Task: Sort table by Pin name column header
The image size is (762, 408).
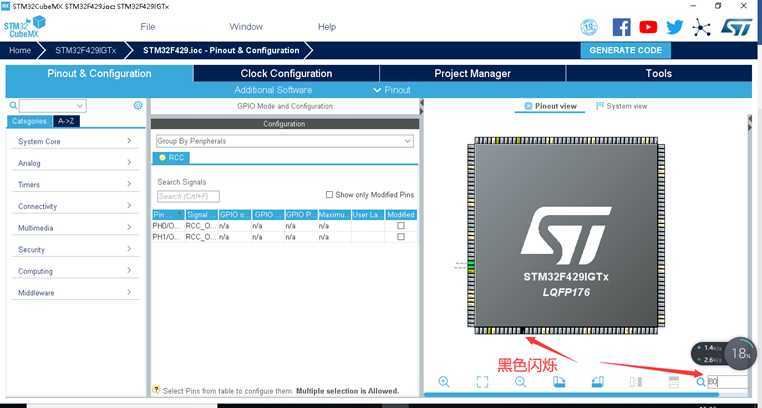Action: (x=168, y=214)
